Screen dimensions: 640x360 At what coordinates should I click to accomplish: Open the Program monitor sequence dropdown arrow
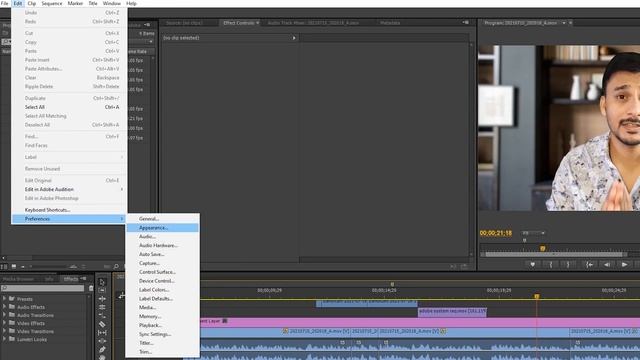coord(564,23)
